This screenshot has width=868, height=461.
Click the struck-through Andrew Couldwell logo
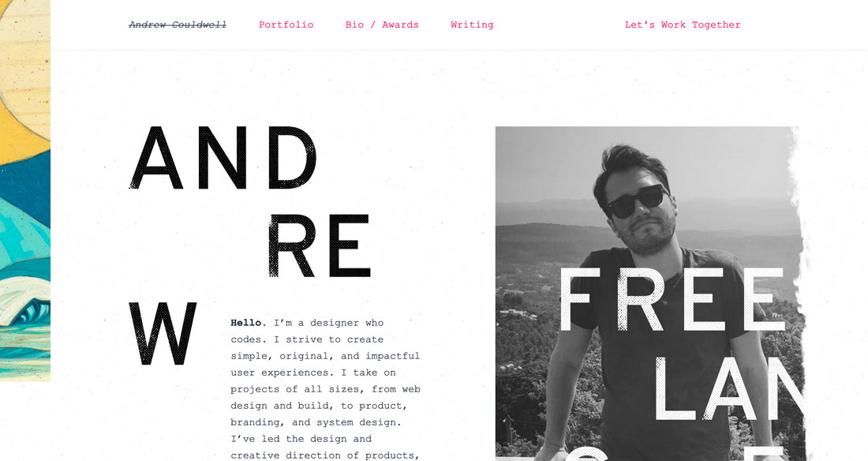click(x=178, y=25)
